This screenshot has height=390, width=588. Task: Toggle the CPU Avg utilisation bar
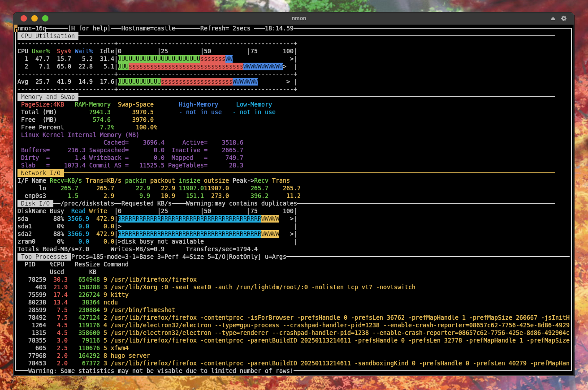(x=188, y=81)
